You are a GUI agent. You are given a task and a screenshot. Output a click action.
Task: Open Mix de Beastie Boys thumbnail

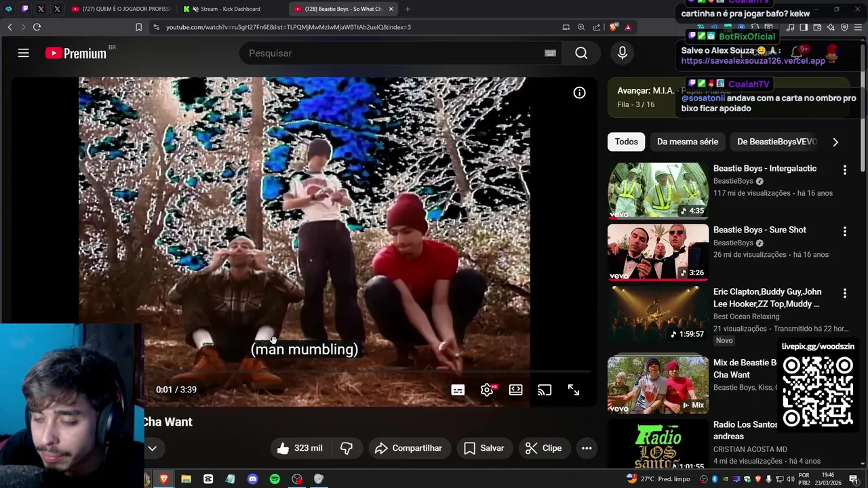coord(658,384)
